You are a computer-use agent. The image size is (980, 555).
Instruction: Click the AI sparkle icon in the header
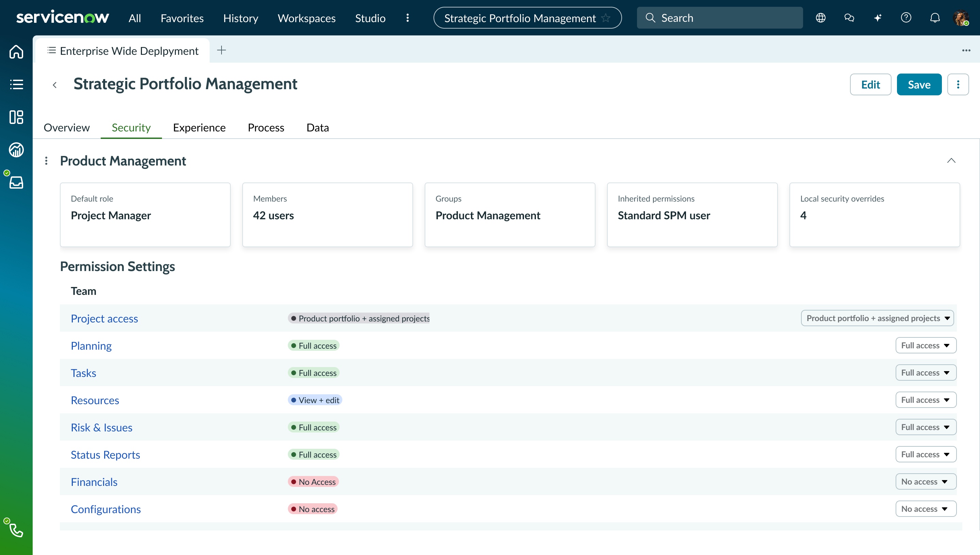878,17
